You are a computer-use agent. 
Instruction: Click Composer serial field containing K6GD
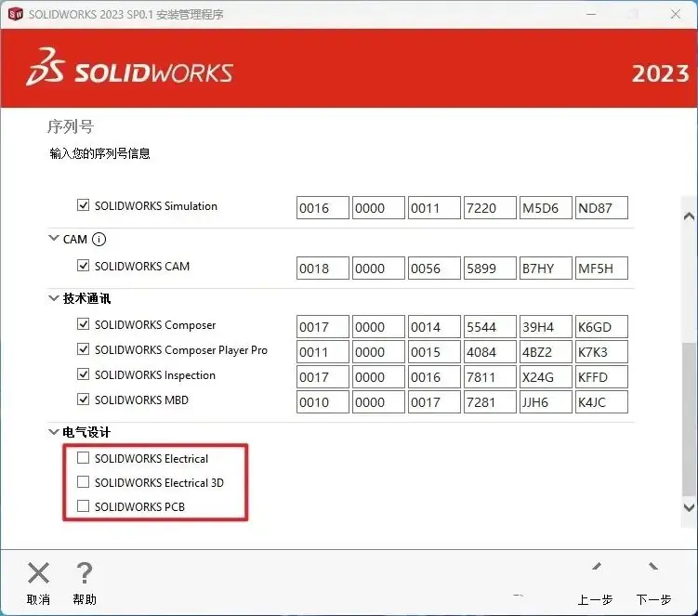[601, 327]
